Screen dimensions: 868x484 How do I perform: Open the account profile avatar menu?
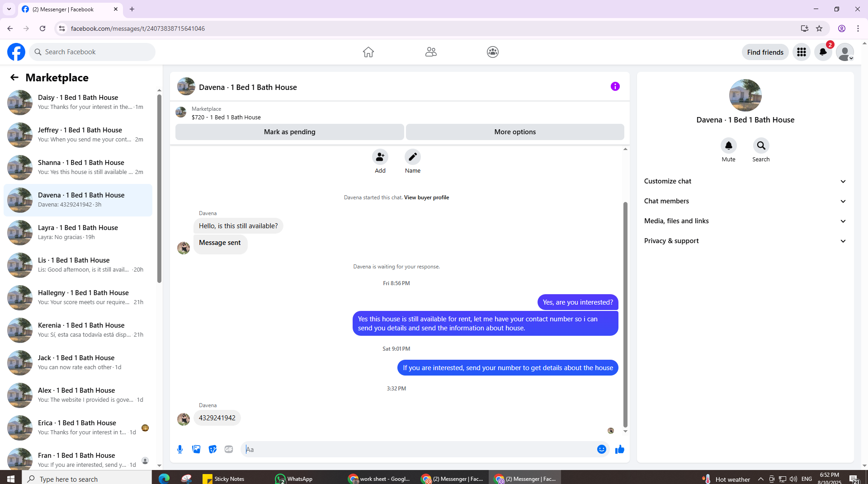coord(845,52)
